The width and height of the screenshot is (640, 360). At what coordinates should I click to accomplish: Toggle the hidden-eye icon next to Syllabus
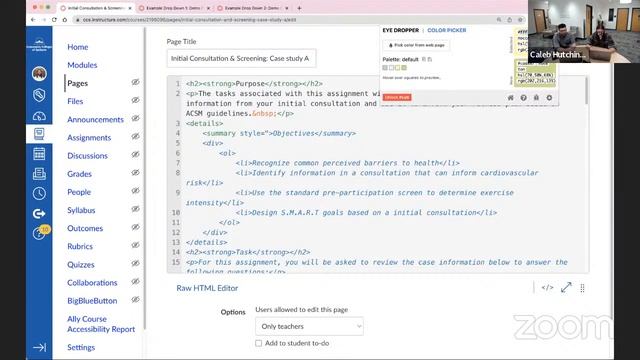click(x=136, y=209)
